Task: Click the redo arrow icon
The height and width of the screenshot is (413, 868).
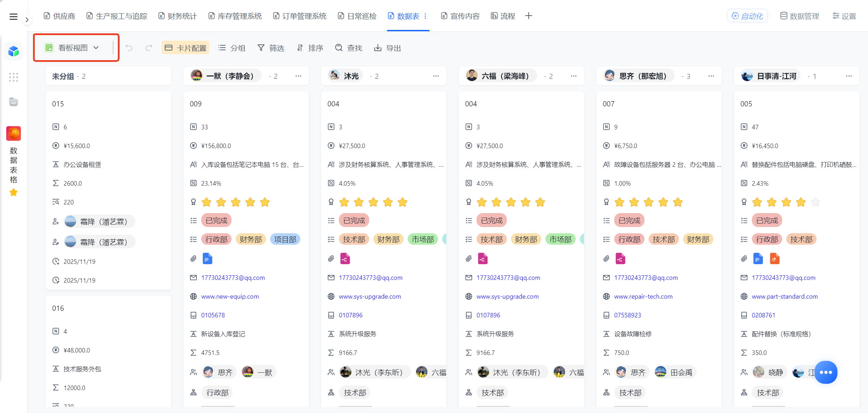Action: point(149,48)
